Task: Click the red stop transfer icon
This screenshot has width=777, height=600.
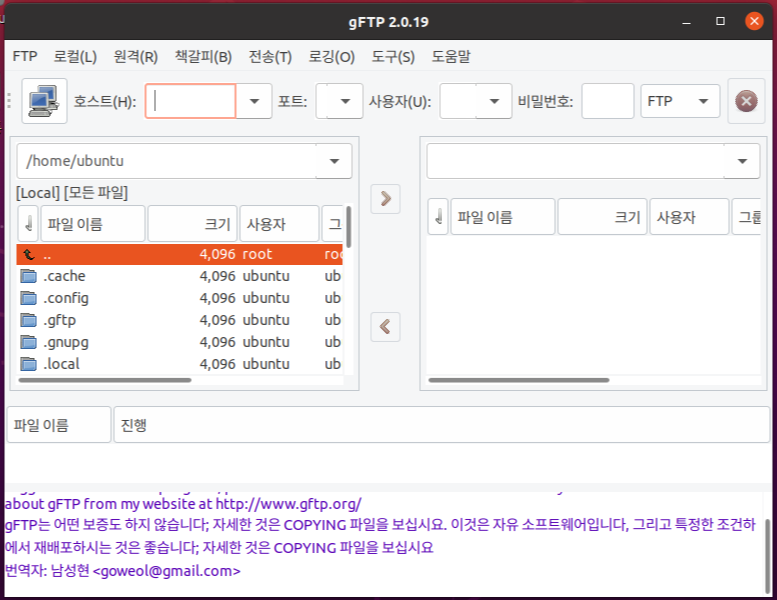Action: (746, 101)
